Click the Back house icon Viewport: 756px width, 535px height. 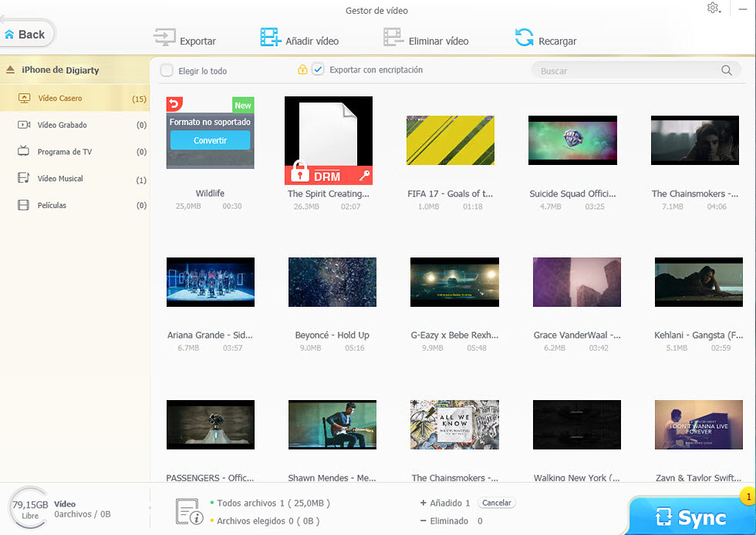point(9,34)
